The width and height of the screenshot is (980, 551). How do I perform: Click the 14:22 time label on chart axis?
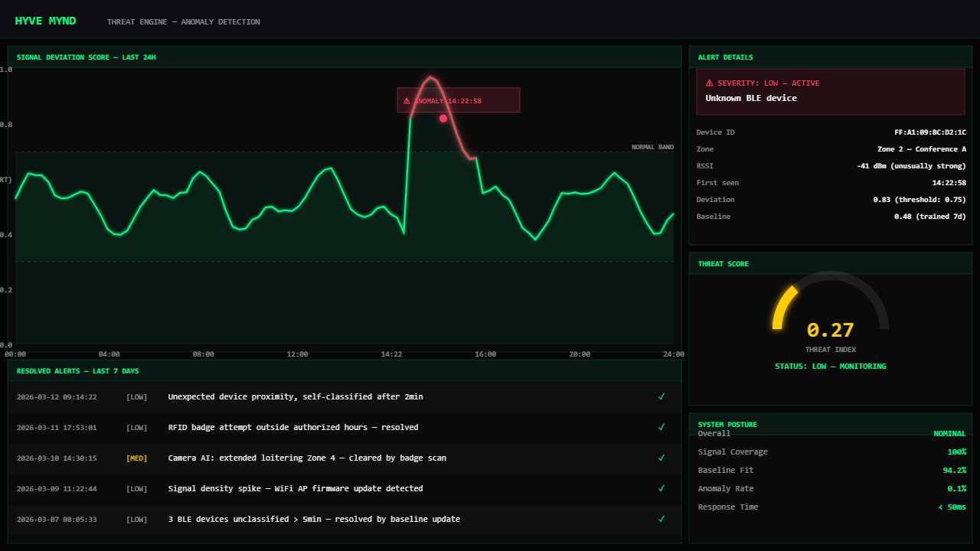391,354
